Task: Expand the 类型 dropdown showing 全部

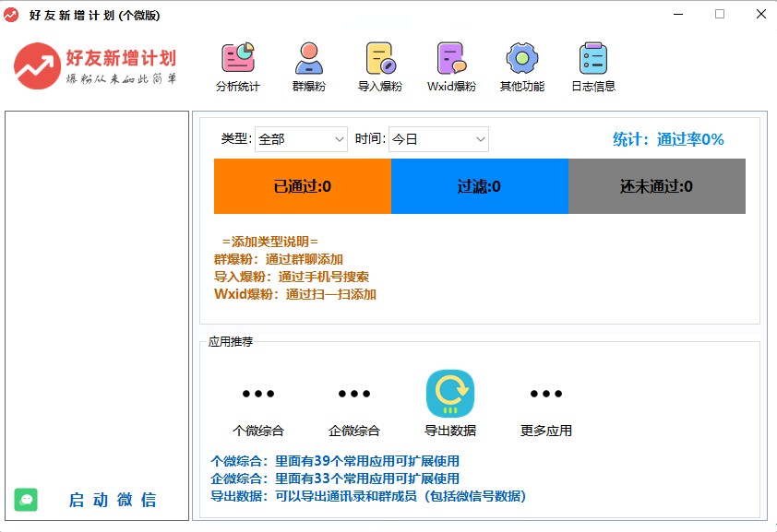Action: (301, 139)
